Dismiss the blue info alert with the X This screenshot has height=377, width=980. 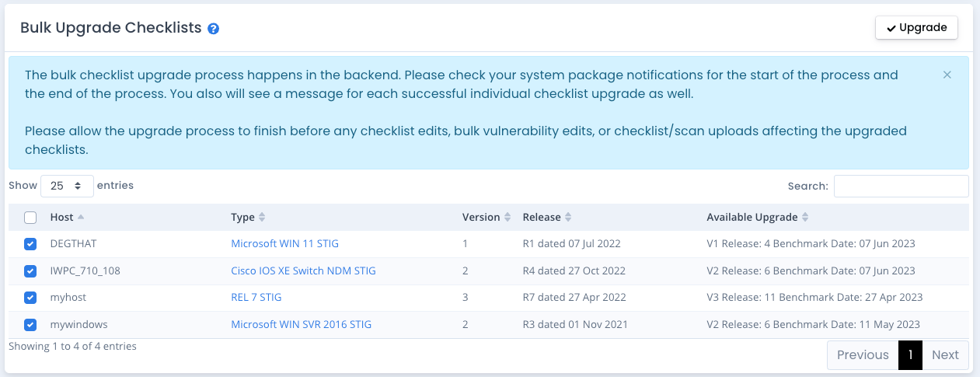(947, 75)
